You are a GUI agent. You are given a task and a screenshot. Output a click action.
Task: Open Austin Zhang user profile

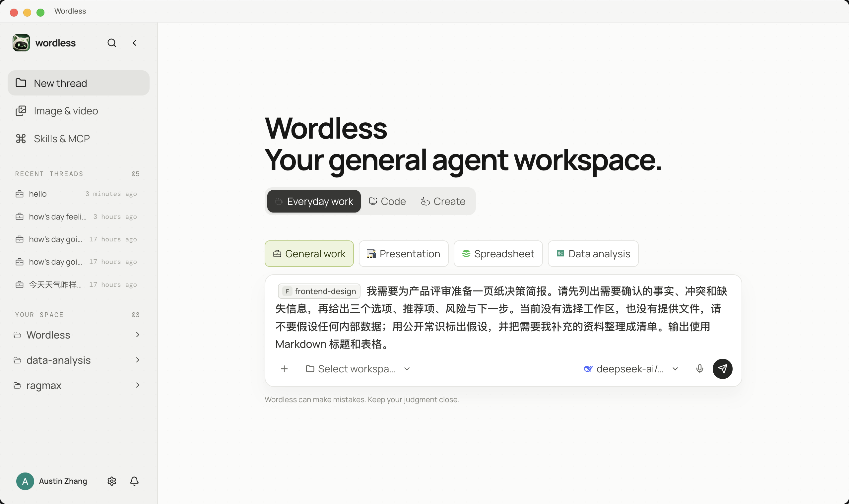click(52, 481)
